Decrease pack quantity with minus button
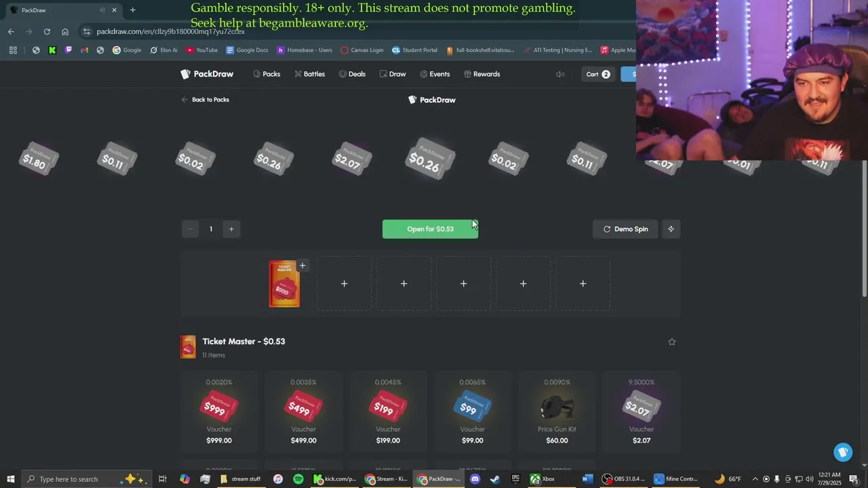Viewport: 868px width, 488px height. 190,229
